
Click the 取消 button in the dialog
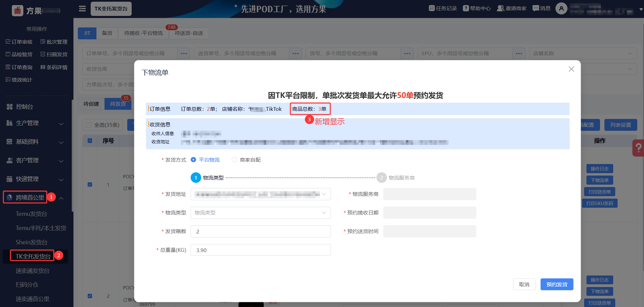524,285
